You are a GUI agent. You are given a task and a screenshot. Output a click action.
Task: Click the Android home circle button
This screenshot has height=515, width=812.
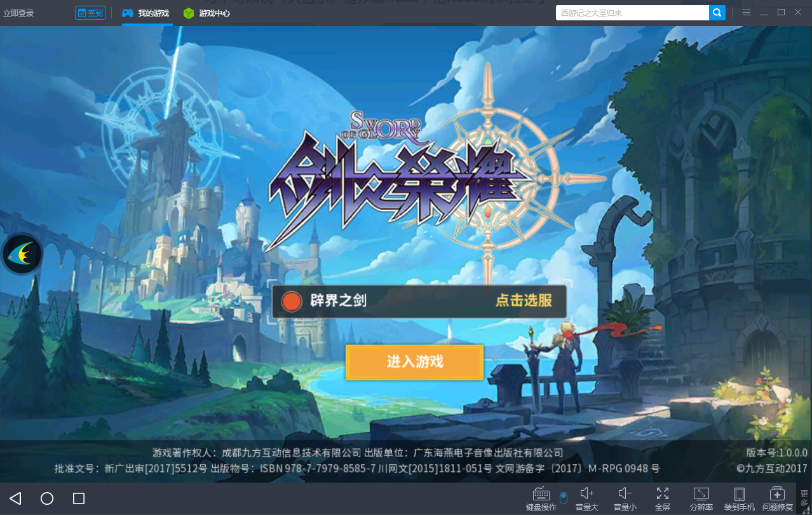point(47,498)
